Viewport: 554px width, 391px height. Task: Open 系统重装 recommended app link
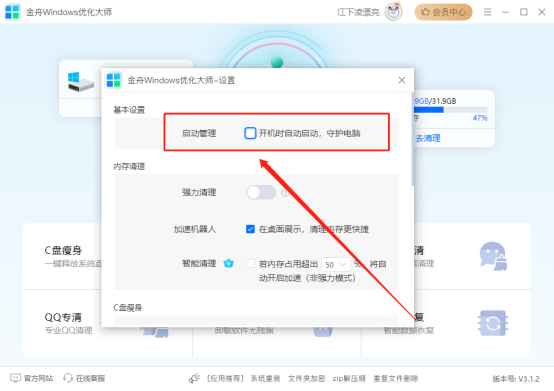265,379
